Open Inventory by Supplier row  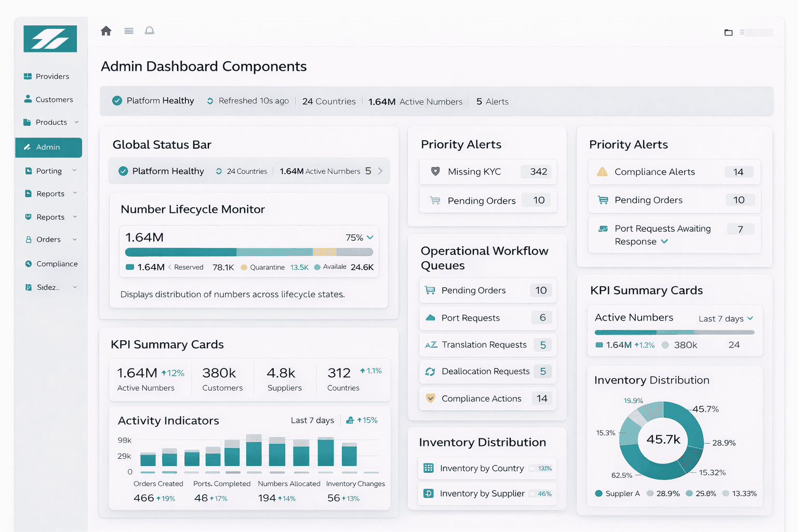point(487,494)
